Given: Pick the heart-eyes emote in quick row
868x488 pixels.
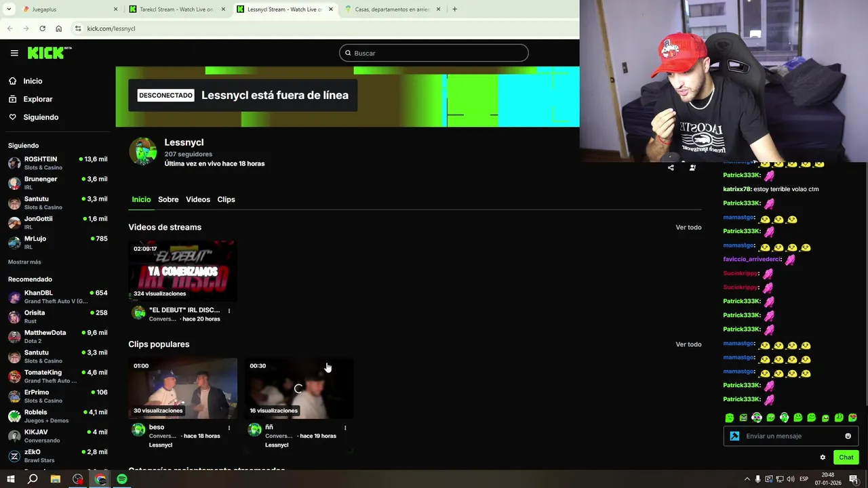Looking at the screenshot, I should (852, 418).
